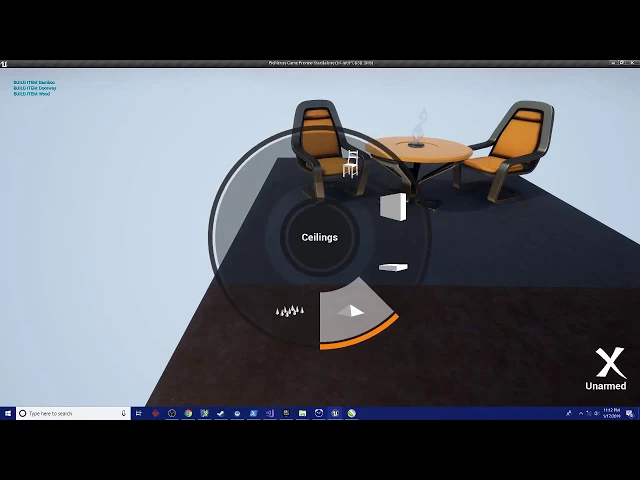
Task: Open Google Chrome from the taskbar
Action: point(188,413)
